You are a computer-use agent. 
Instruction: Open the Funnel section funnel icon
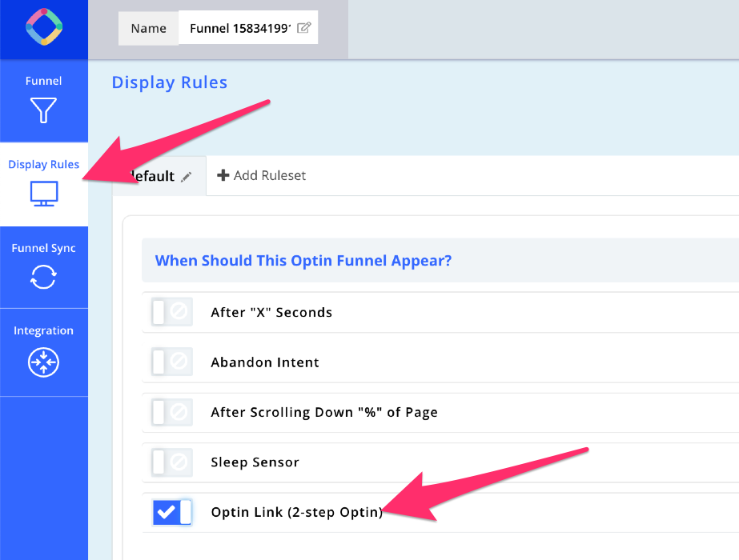(x=43, y=110)
